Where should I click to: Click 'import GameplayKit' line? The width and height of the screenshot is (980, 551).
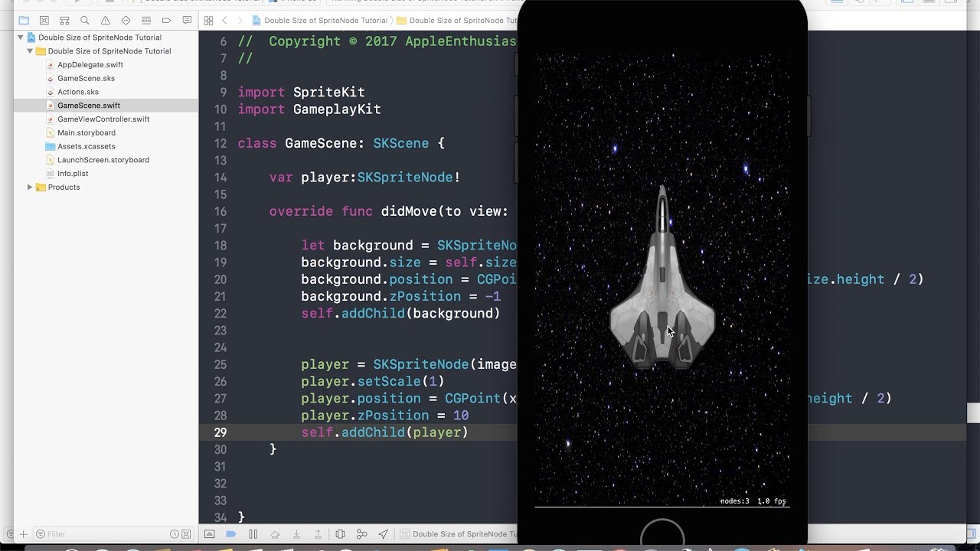pos(309,109)
